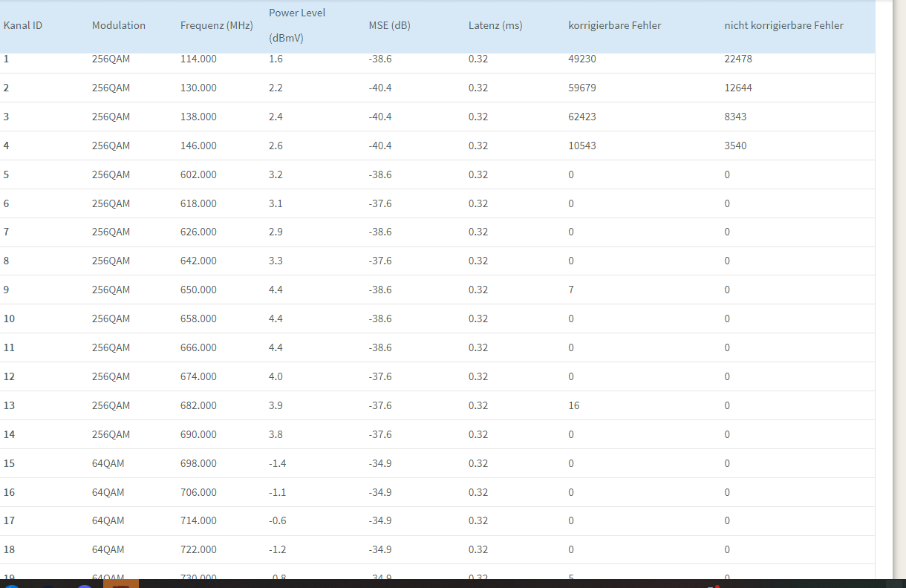Select frequency cell 138.000
The height and width of the screenshot is (588, 906).
pos(198,117)
